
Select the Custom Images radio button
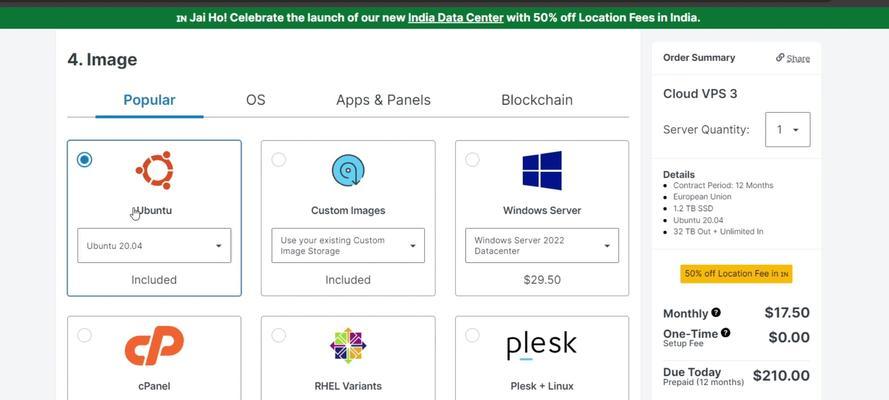[x=278, y=160]
